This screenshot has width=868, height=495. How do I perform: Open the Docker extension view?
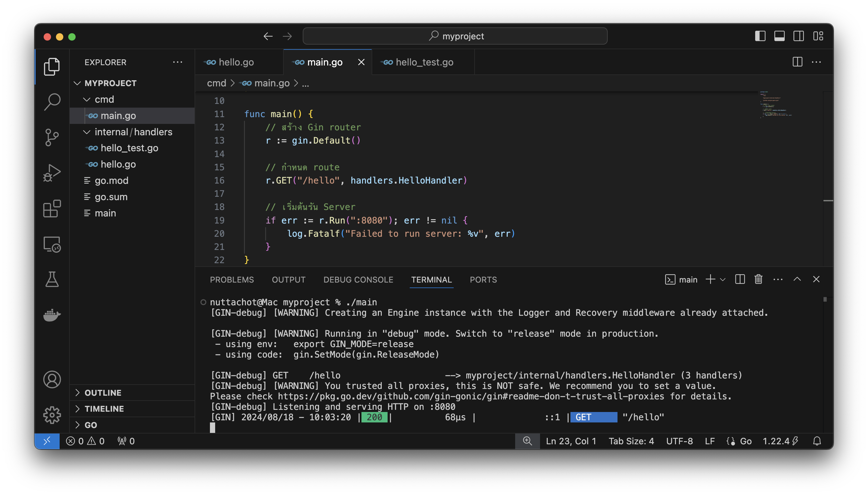tap(52, 315)
